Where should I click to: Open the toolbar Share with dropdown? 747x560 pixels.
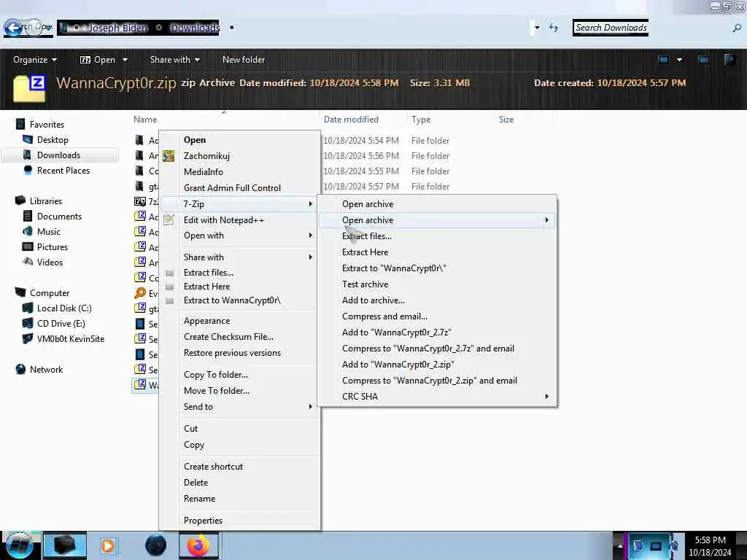click(x=174, y=60)
